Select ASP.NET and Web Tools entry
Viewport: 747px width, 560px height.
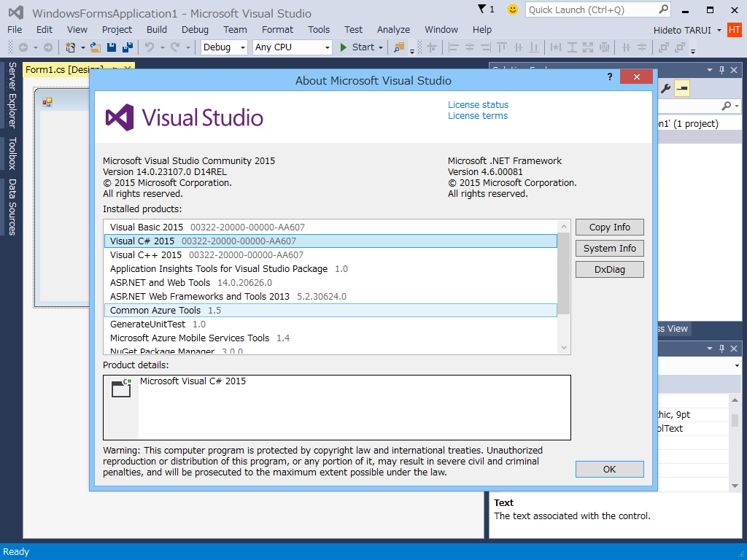(330, 283)
